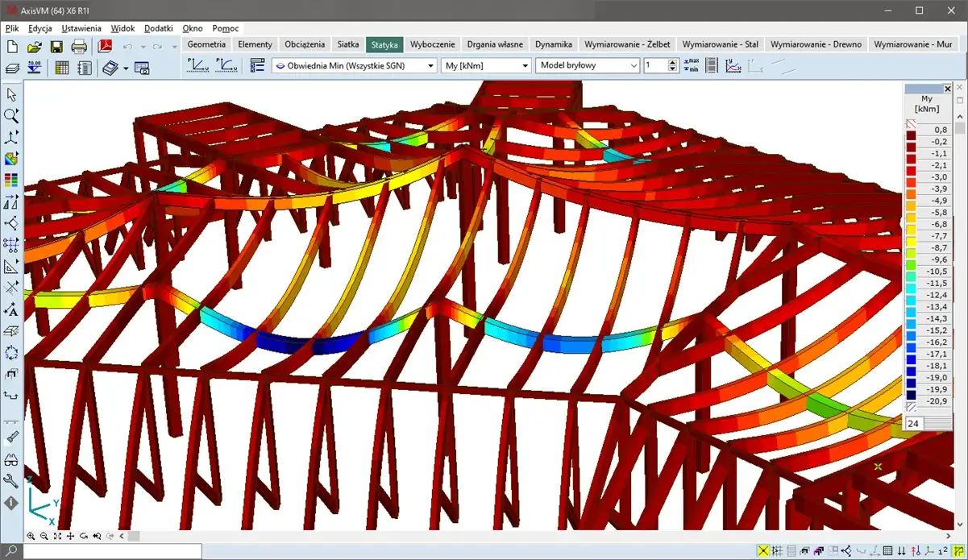968x560 pixels.
Task: Click the binoculars icon in left sidebar
Action: [11, 460]
